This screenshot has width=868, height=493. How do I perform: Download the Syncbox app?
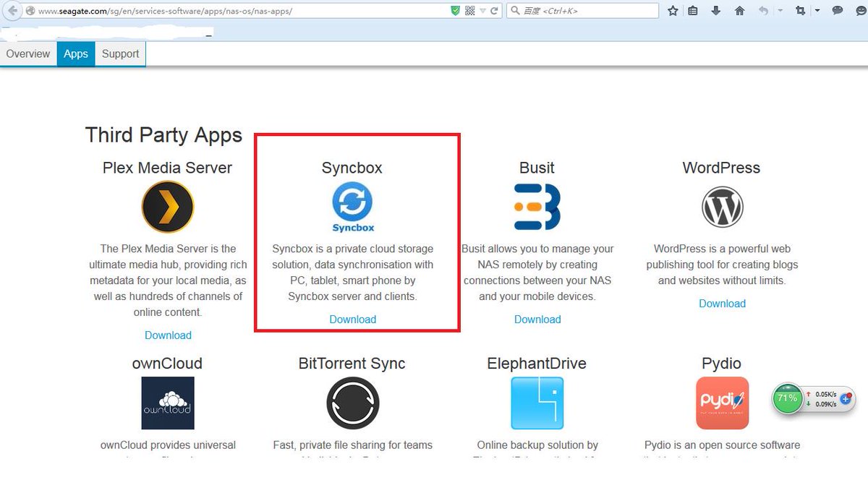pyautogui.click(x=353, y=320)
